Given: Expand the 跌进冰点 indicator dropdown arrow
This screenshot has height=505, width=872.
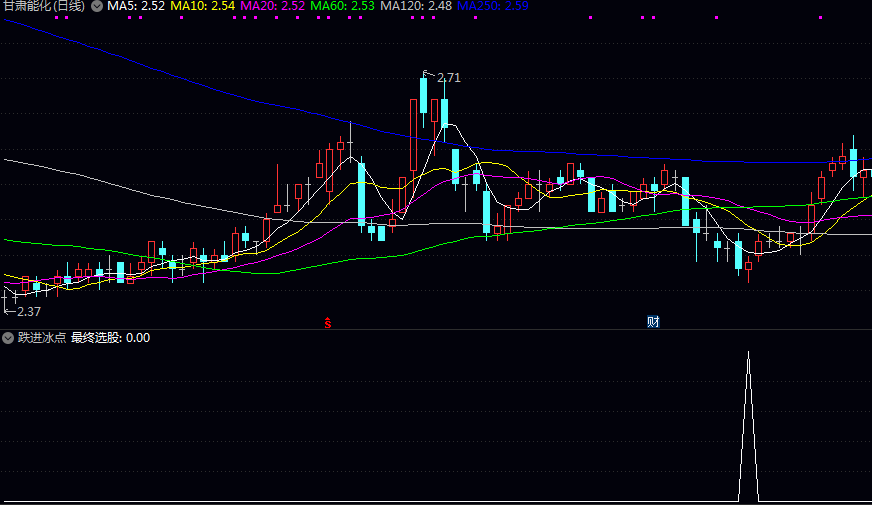Looking at the screenshot, I should pyautogui.click(x=9, y=338).
